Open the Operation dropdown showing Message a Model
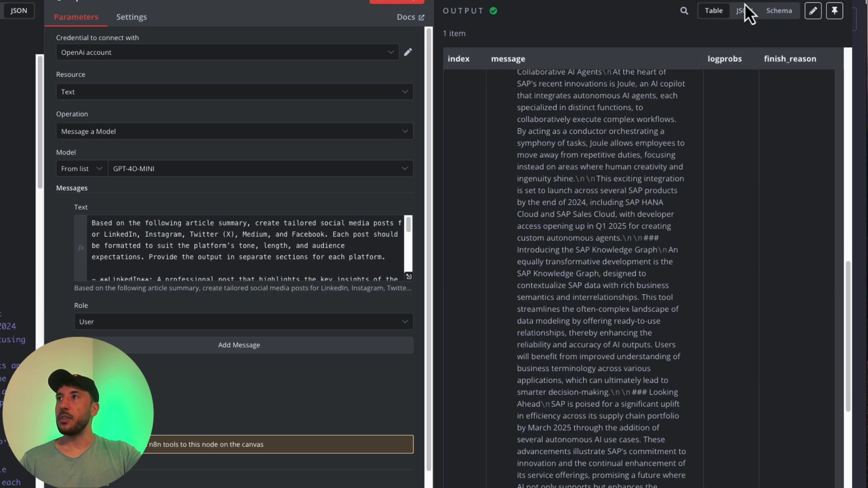The width and height of the screenshot is (868, 488). click(x=235, y=131)
